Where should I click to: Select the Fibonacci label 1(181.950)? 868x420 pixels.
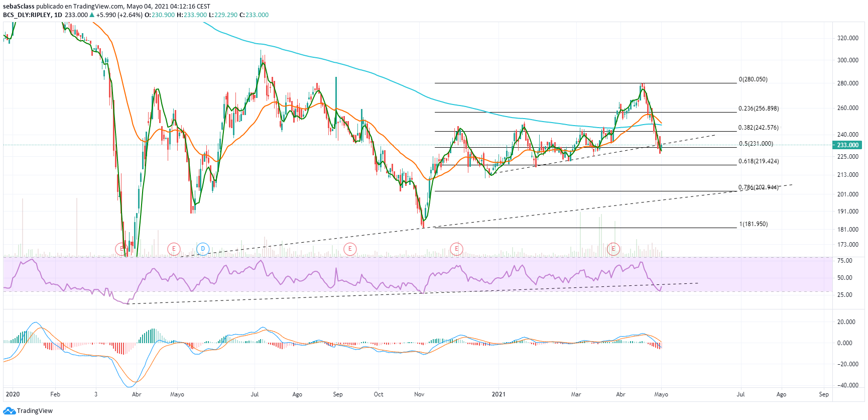click(754, 224)
